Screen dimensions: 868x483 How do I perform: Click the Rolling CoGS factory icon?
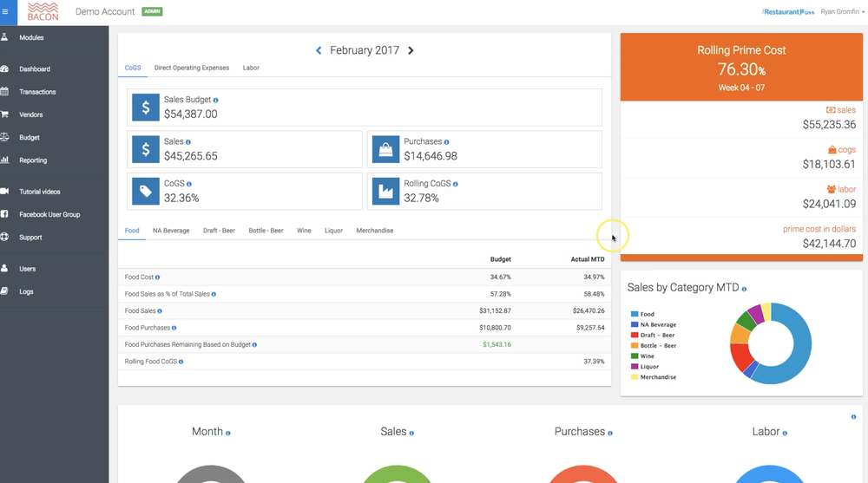pos(386,192)
